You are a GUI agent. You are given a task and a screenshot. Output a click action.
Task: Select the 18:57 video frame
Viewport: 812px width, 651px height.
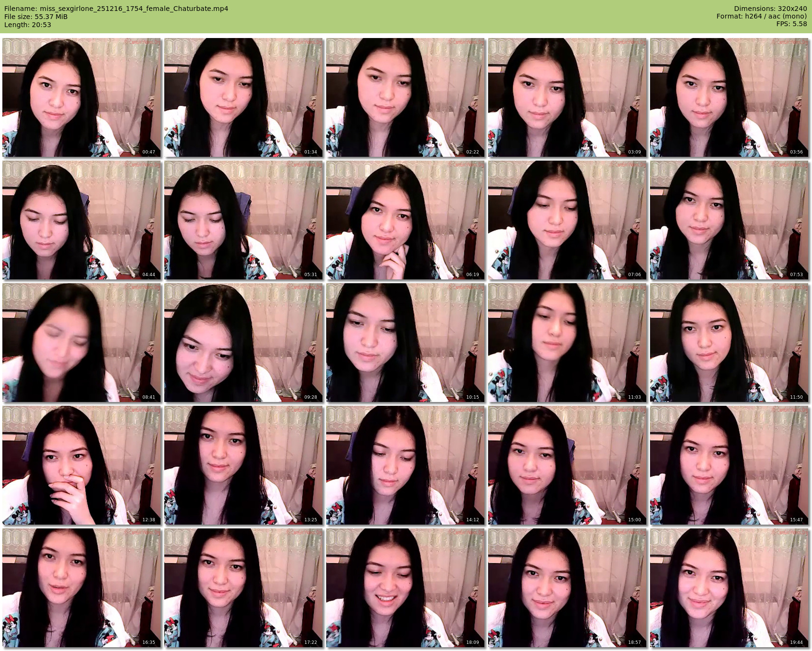tap(567, 588)
